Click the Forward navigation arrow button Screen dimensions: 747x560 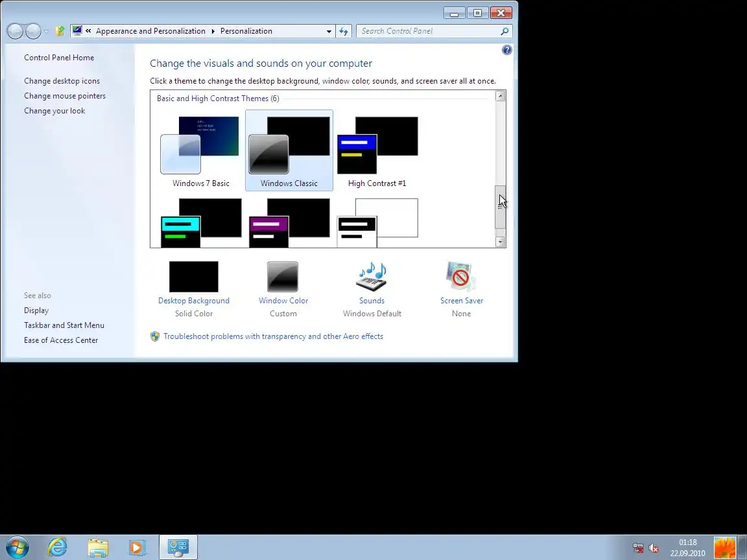(x=33, y=31)
